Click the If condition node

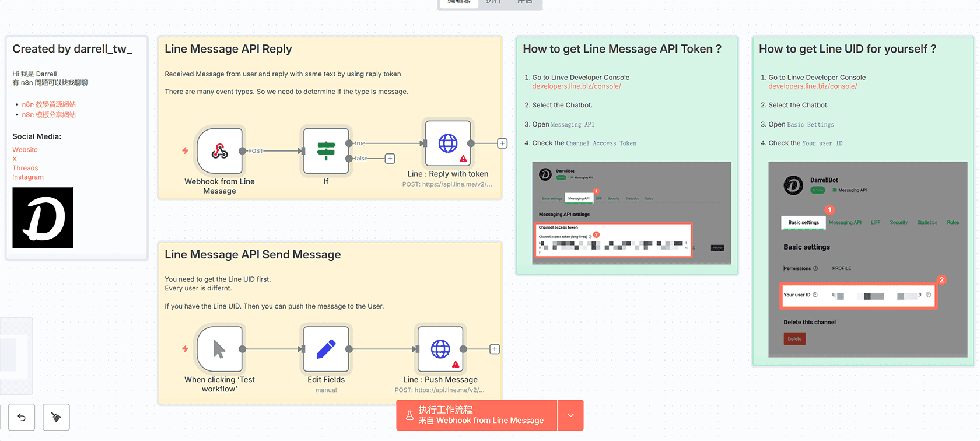click(325, 152)
